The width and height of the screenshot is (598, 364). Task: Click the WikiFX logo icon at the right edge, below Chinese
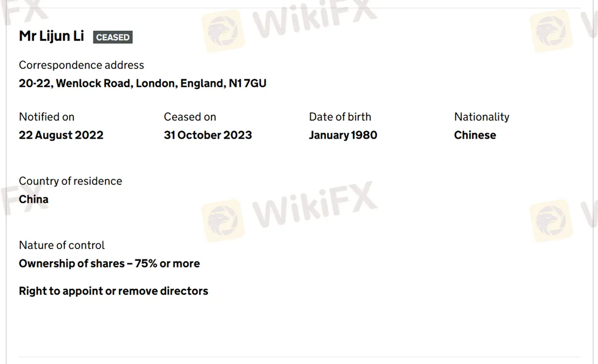coord(551,220)
